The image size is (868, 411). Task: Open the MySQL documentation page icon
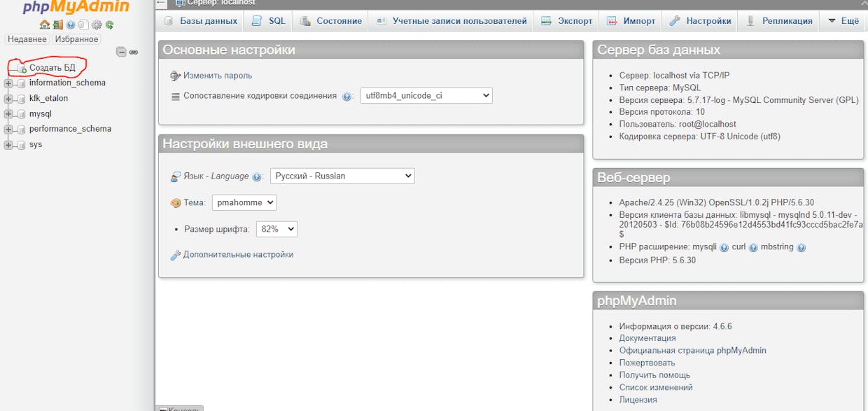point(83,25)
